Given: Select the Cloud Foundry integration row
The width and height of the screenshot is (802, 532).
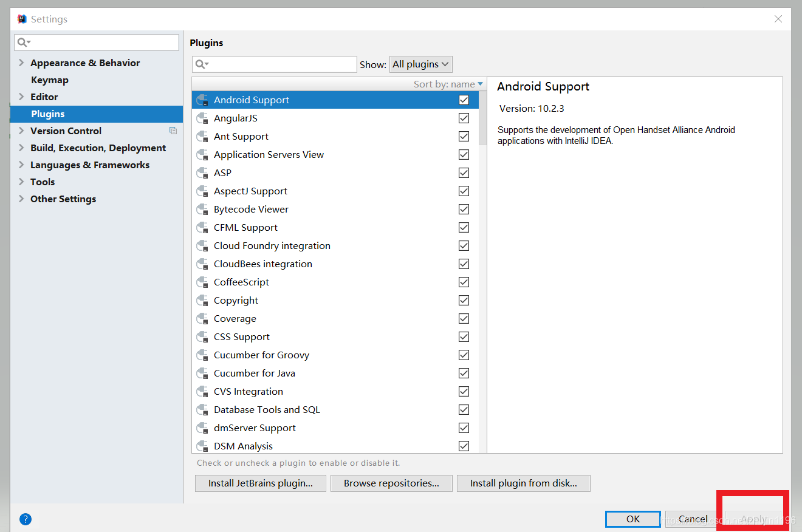Looking at the screenshot, I should click(335, 246).
